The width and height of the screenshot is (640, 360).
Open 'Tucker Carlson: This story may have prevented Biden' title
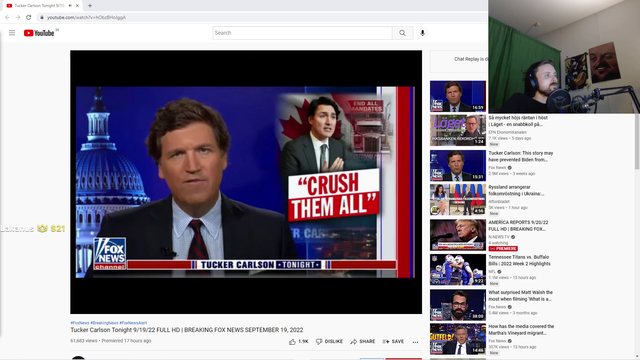521,156
